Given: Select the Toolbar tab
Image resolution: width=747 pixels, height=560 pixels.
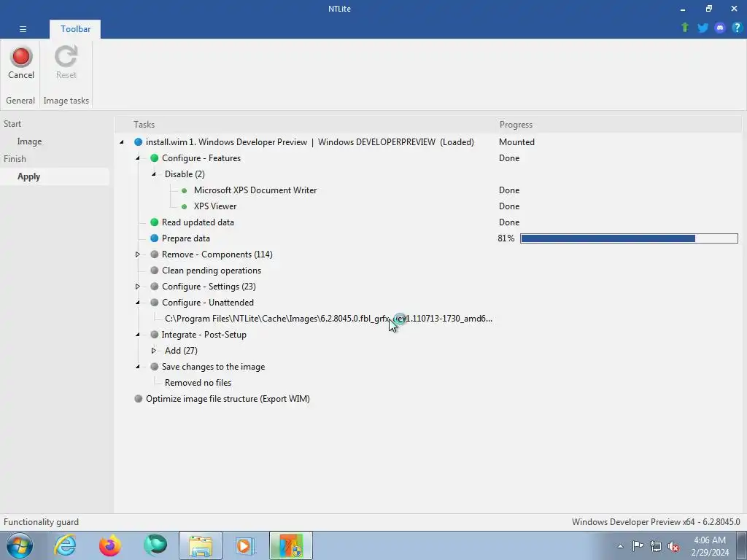Looking at the screenshot, I should 75,29.
